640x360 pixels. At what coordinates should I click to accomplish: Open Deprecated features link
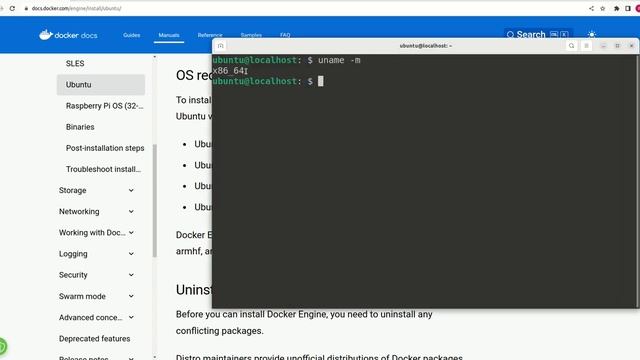pyautogui.click(x=94, y=339)
